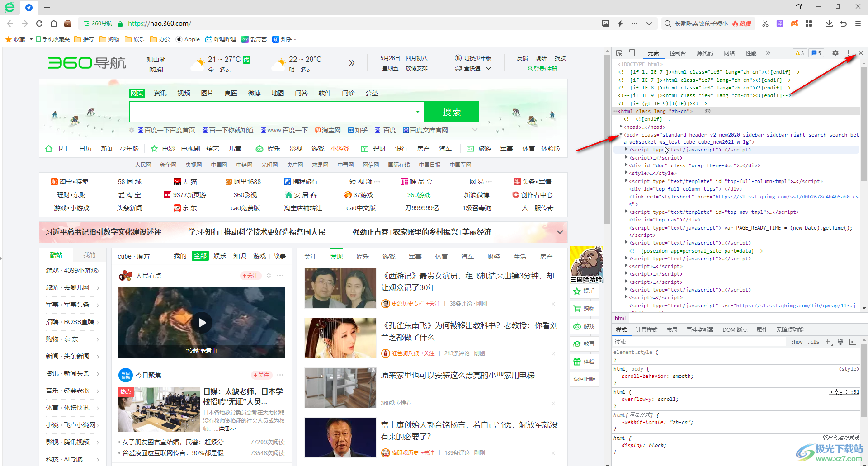Open the 哔哩哔哩 bookmark
The width and height of the screenshot is (868, 466).
pos(221,39)
